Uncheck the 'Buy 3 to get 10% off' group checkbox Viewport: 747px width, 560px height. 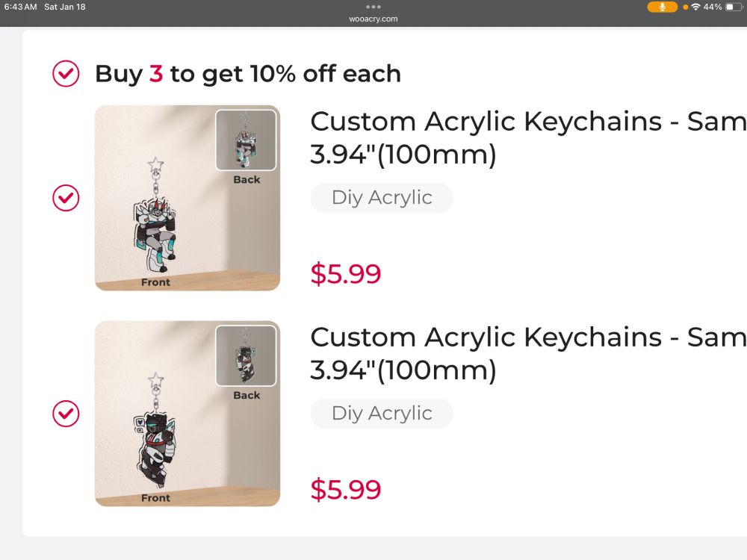[66, 74]
